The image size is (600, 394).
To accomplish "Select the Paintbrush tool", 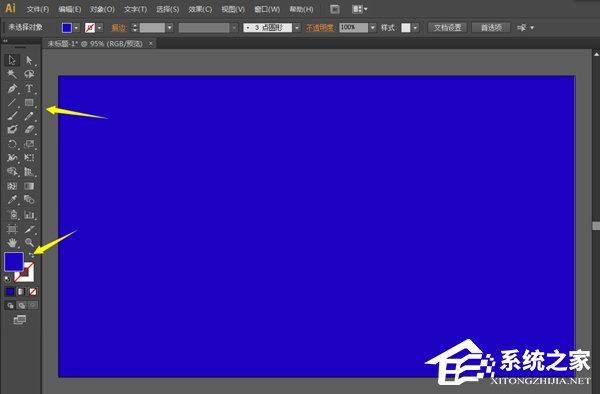I will 12,116.
